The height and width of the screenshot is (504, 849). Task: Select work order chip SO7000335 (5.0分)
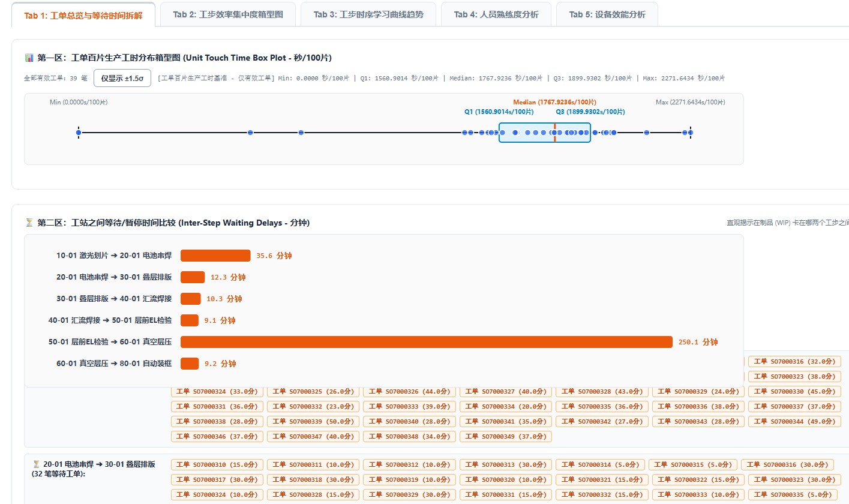(793, 494)
